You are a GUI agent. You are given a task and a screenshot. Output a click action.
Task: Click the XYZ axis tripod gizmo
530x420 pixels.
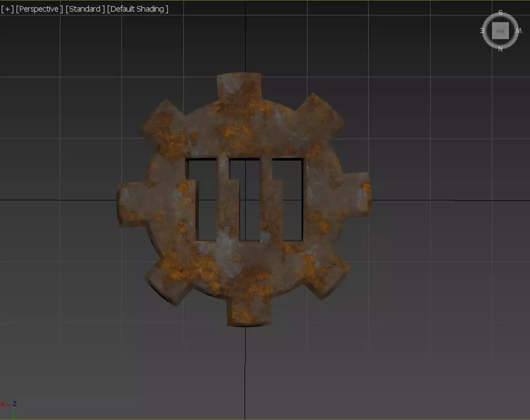9,410
